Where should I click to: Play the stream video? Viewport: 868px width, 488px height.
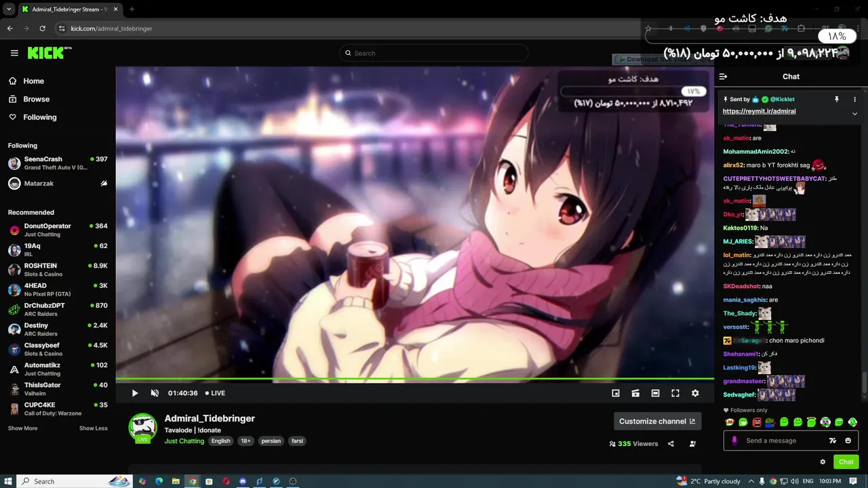tap(134, 393)
